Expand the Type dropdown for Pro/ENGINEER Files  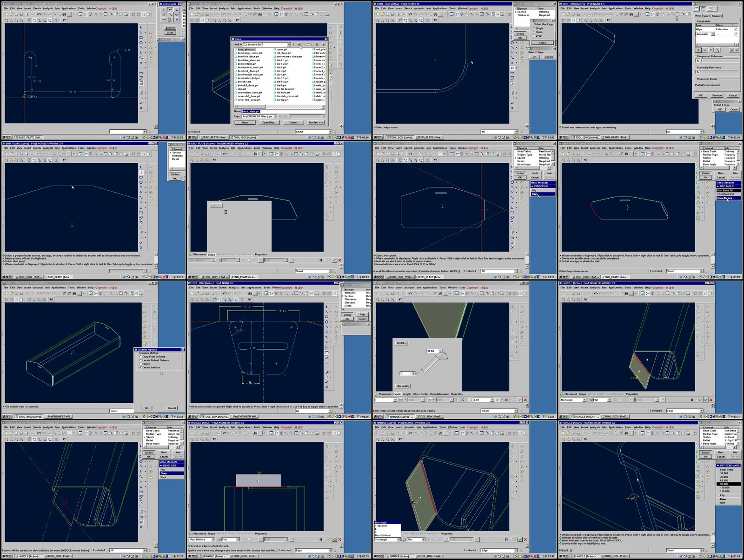275,116
